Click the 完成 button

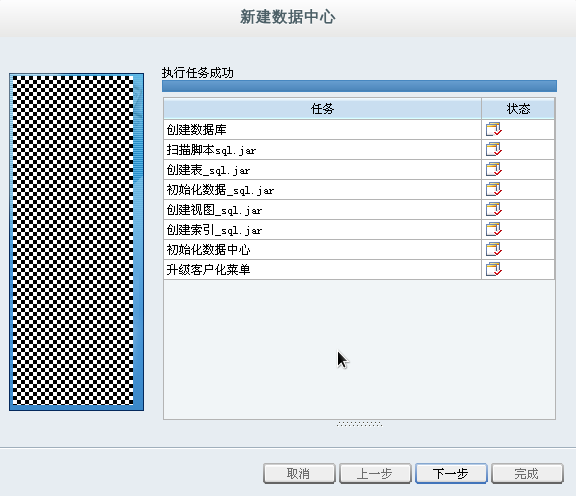tap(527, 474)
